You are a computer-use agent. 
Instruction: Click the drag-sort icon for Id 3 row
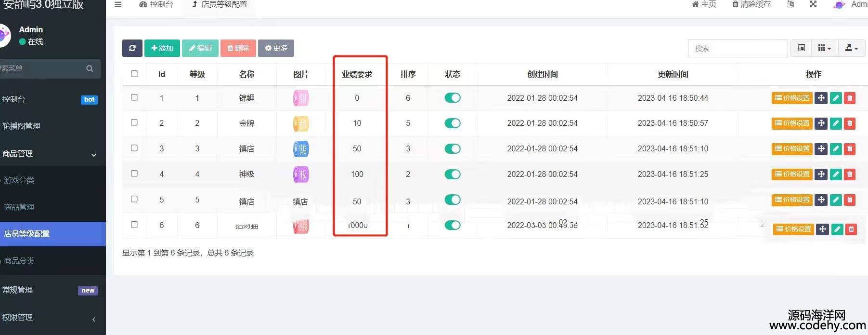[x=821, y=148]
